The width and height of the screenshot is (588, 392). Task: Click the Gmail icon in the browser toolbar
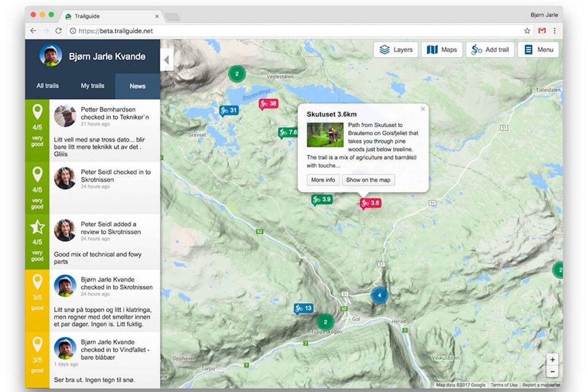coord(542,31)
